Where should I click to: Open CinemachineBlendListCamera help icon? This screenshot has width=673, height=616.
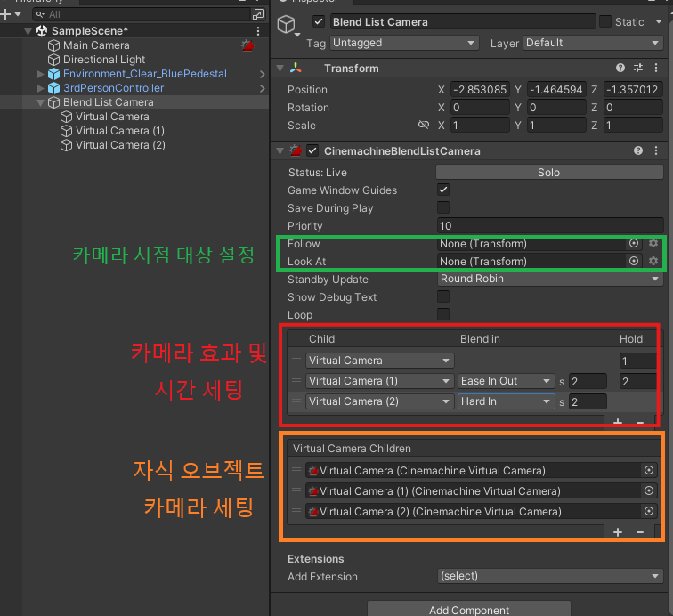[638, 150]
